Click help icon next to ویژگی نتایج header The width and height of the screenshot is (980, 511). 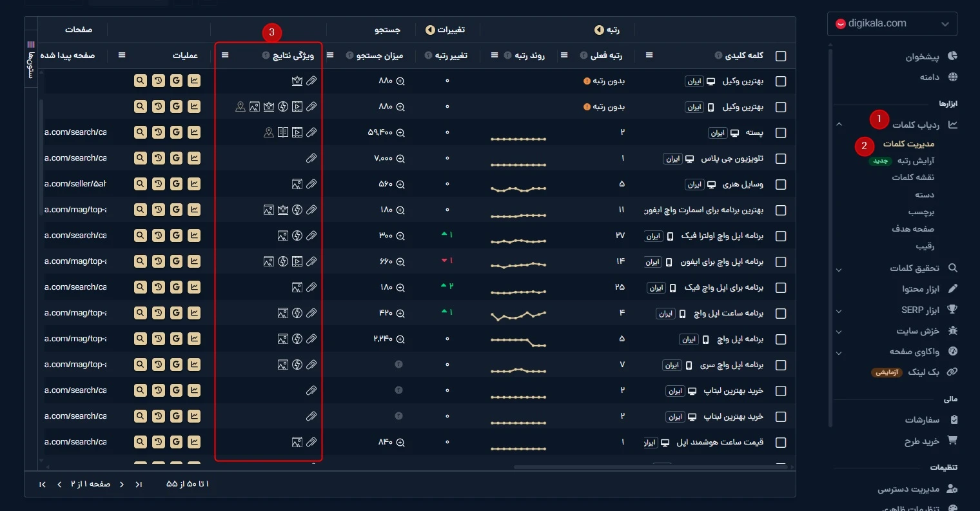(266, 55)
